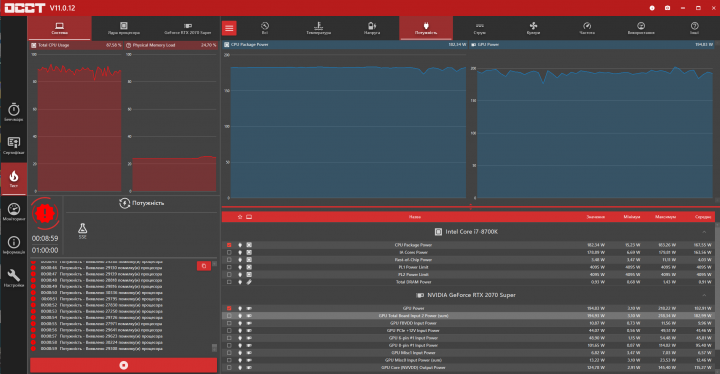
Task: Check the GPU PCIe +12V Input Power checkbox
Action: click(229, 330)
